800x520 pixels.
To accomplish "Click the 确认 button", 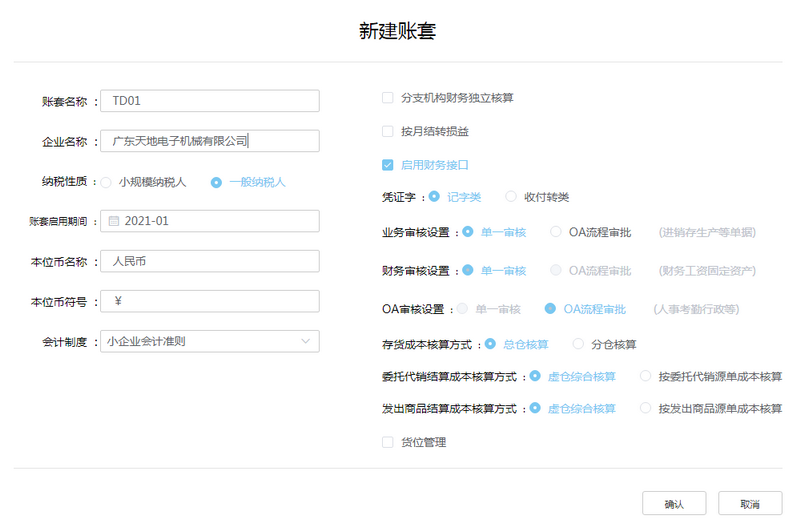I will coord(674,503).
